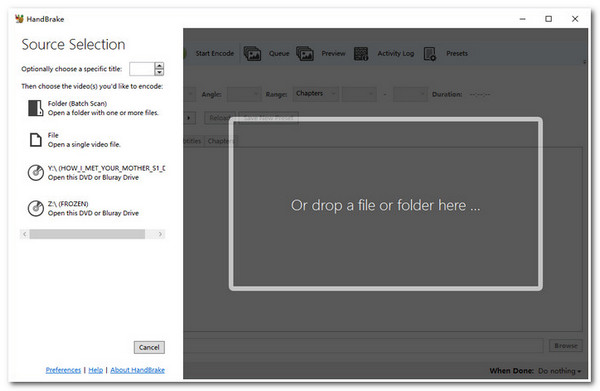
Task: Open the Queue label in toolbar
Action: (279, 53)
